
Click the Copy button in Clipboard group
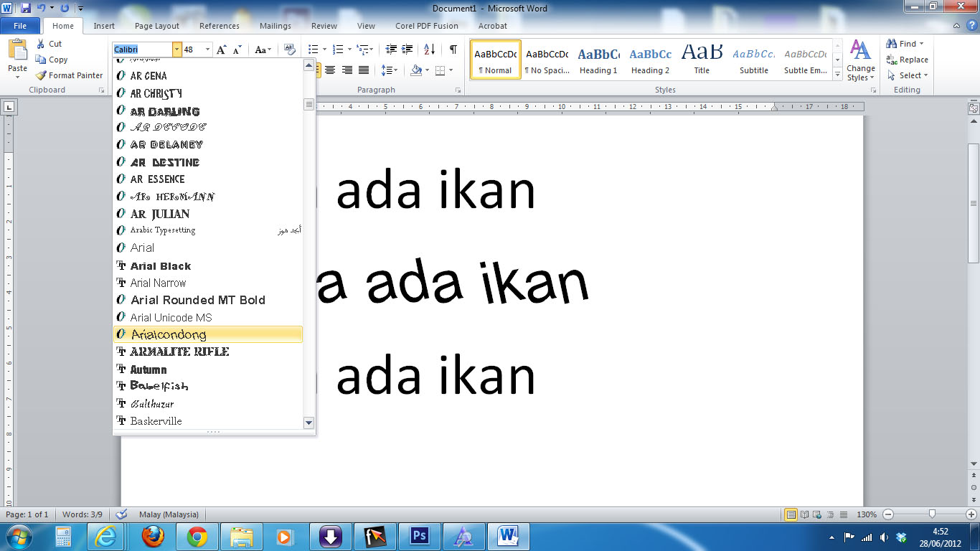point(52,60)
